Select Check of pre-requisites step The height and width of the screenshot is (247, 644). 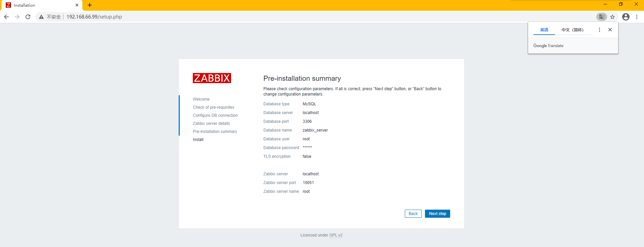[214, 107]
